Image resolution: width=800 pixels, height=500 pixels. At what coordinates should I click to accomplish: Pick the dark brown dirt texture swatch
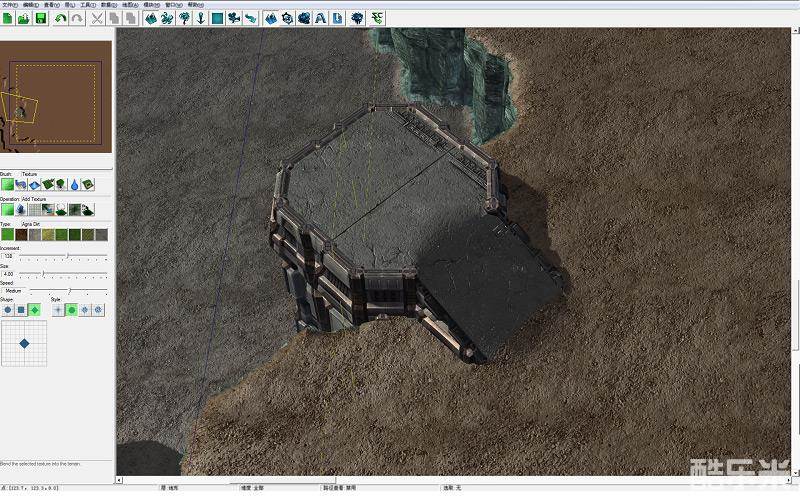click(21, 235)
